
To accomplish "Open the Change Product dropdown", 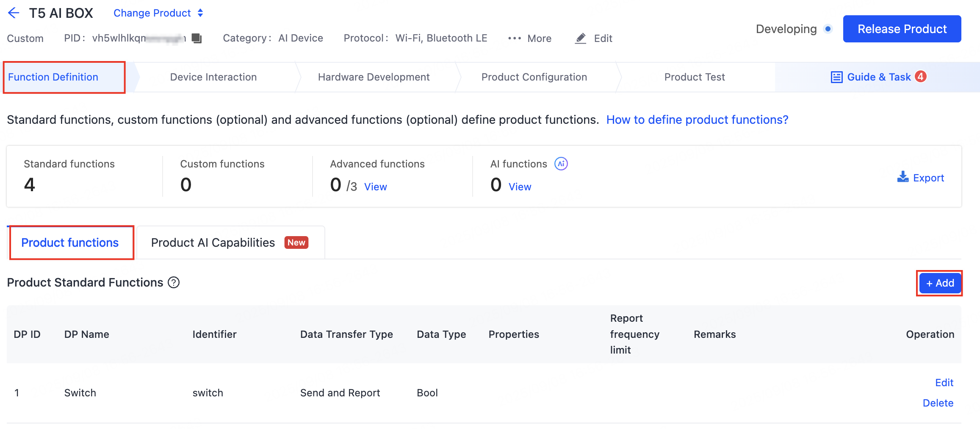I will (x=158, y=13).
